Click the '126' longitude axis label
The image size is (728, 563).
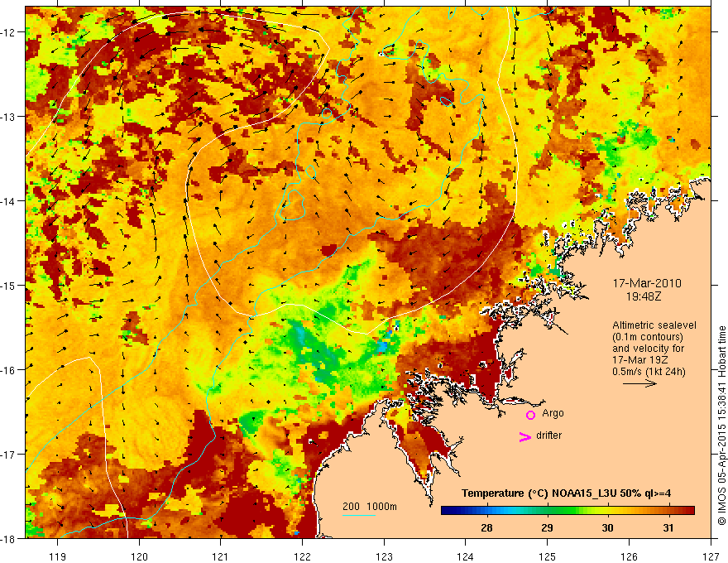(x=629, y=556)
